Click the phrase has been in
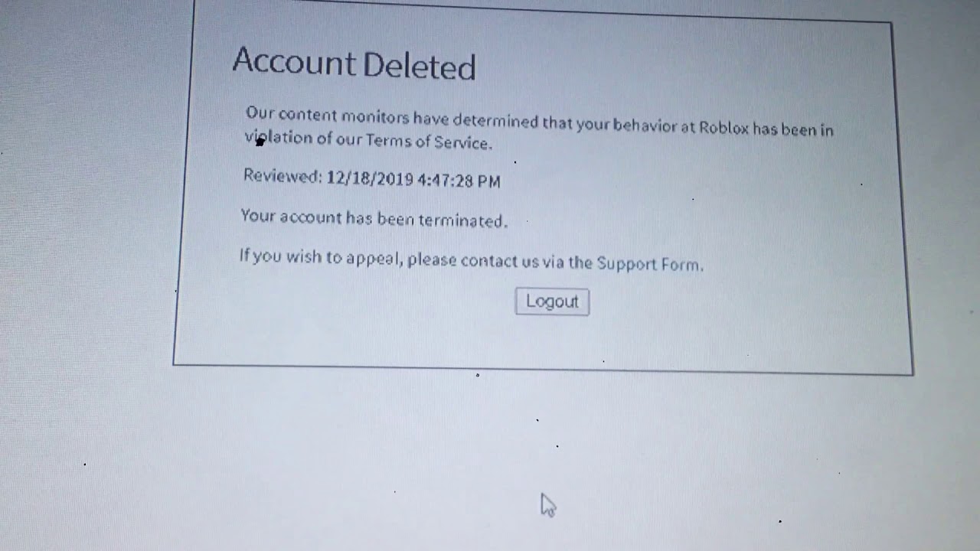 792,129
